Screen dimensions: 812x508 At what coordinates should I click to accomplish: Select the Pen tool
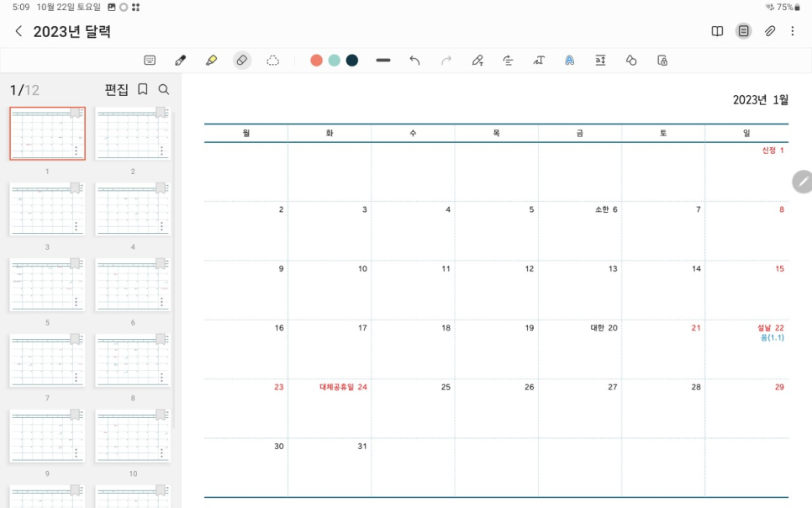pos(180,60)
